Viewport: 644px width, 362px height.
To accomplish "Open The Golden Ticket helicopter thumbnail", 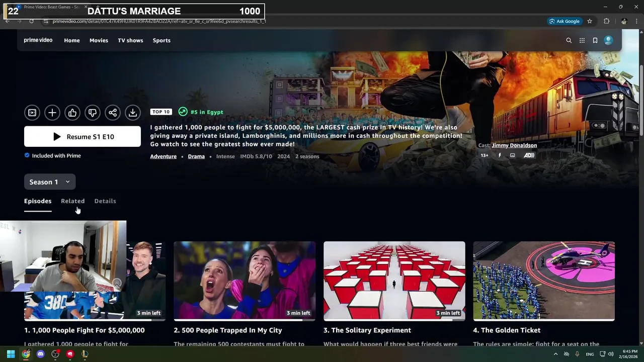I will 544,281.
